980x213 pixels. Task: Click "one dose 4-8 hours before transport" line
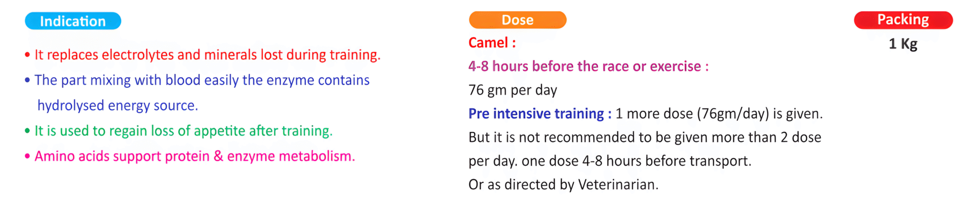coord(636,161)
